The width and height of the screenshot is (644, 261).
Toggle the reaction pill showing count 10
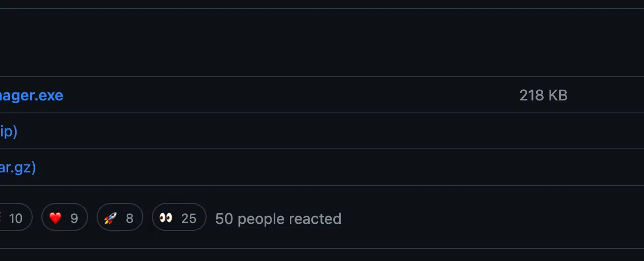point(15,218)
